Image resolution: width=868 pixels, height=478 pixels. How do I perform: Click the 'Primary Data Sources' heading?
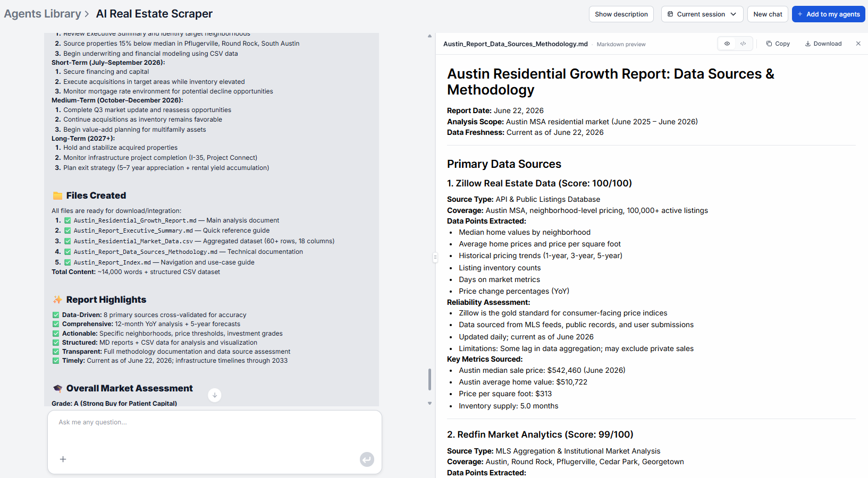pyautogui.click(x=504, y=164)
